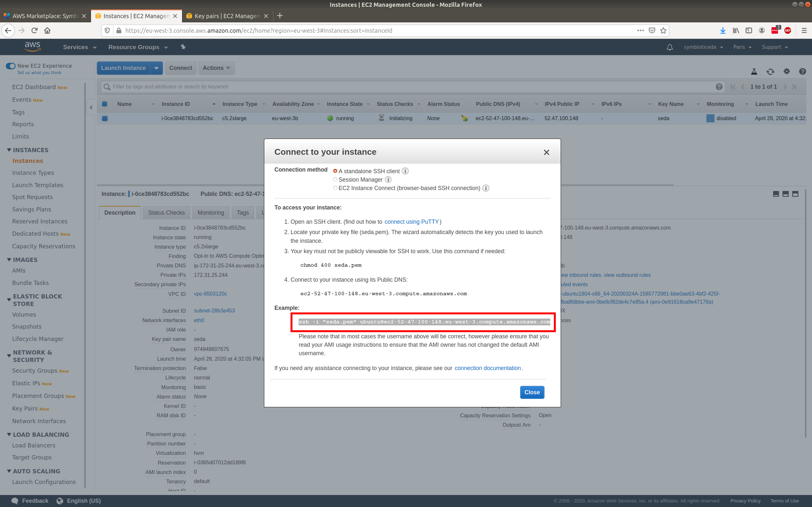Open symbioticeda account menu

[x=703, y=47]
